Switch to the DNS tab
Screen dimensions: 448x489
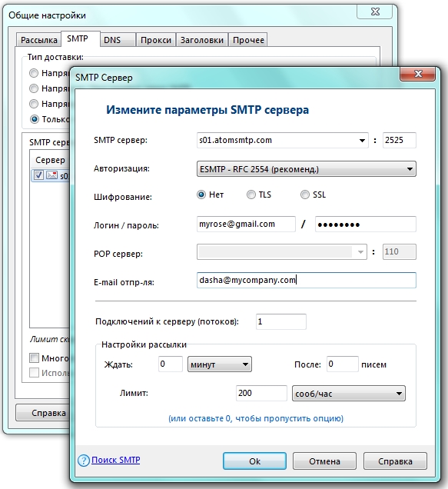point(118,40)
